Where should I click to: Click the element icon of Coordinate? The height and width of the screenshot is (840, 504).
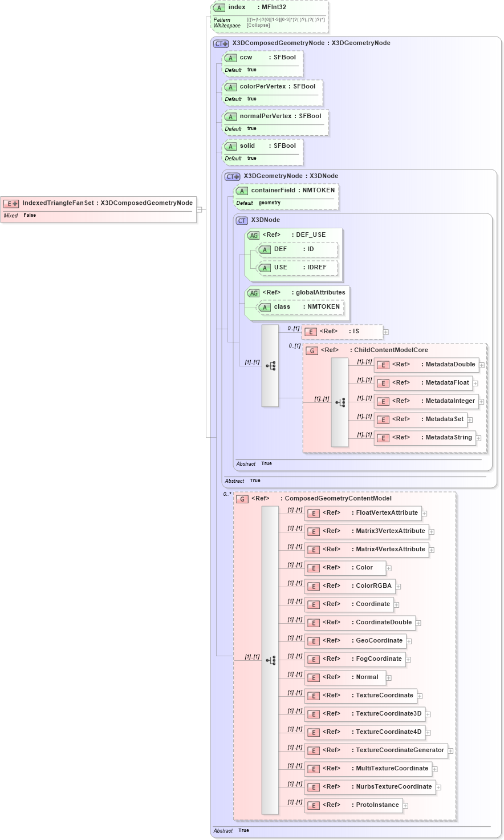[314, 604]
